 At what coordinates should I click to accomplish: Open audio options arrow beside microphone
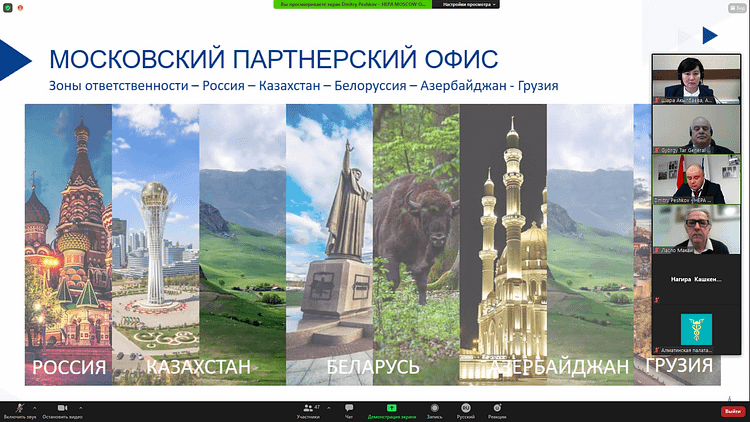point(34,408)
